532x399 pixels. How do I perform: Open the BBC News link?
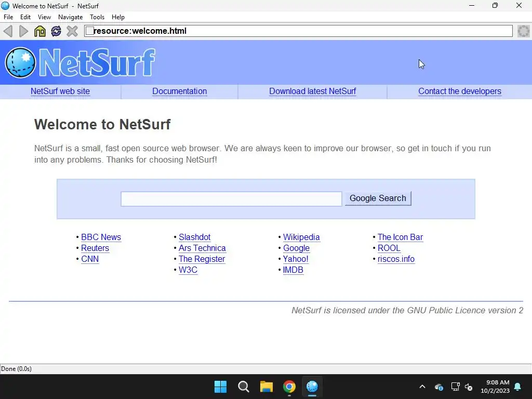pos(101,237)
